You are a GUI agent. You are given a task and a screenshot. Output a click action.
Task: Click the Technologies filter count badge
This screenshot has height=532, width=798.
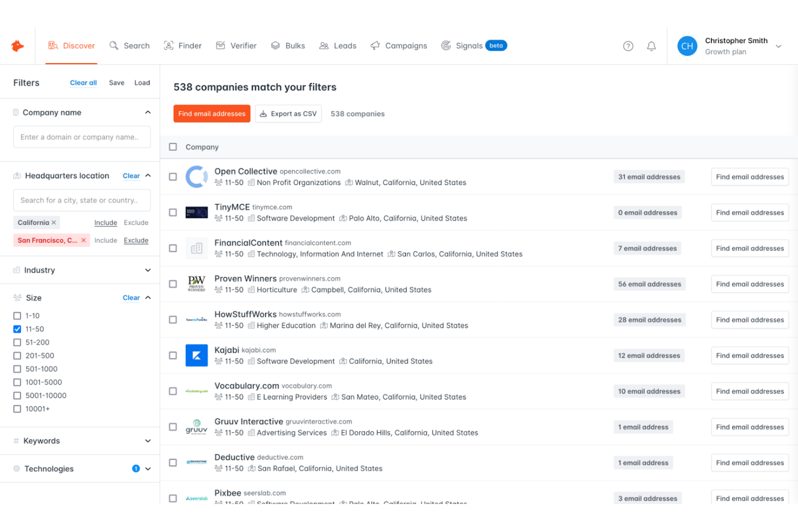[136, 469]
